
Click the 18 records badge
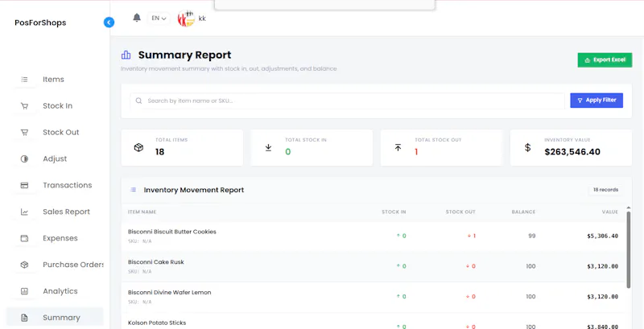coord(605,190)
